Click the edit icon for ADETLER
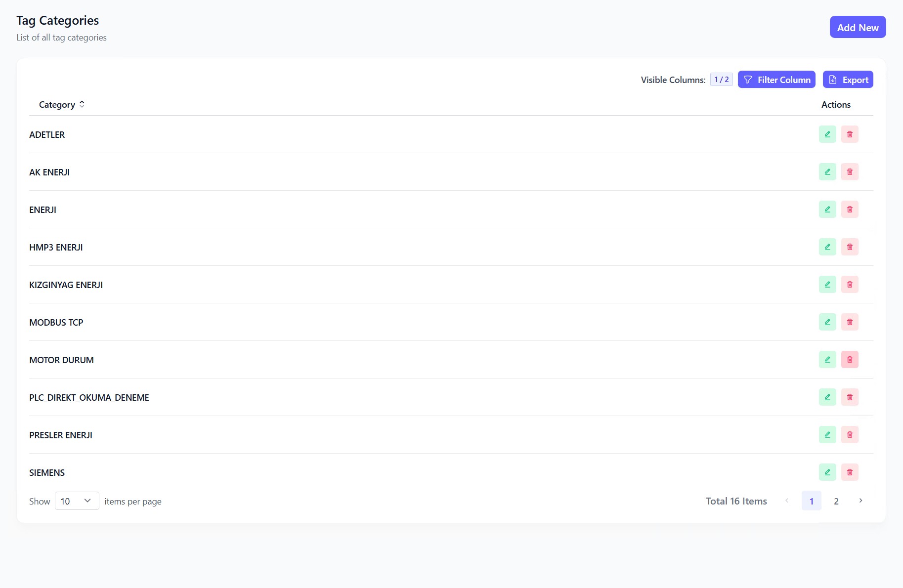This screenshot has height=588, width=903. 827,134
